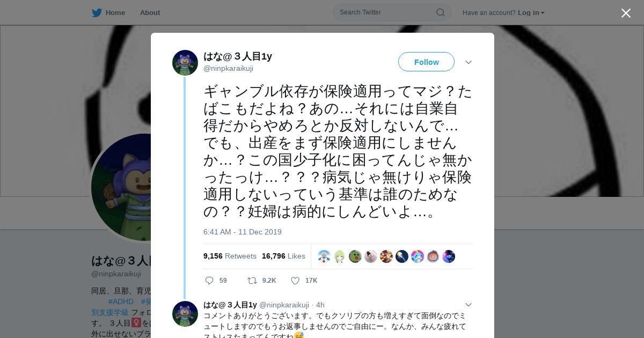
Task: Follow the user with the Follow button
Action: (426, 62)
